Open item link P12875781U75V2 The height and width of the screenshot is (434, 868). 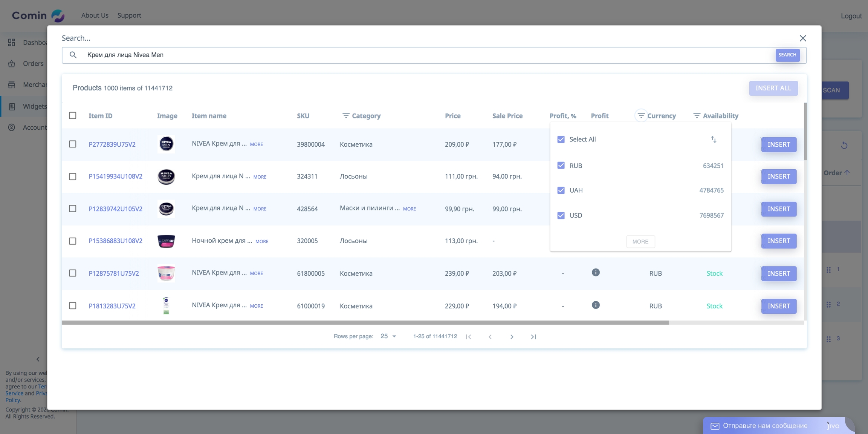[114, 273]
